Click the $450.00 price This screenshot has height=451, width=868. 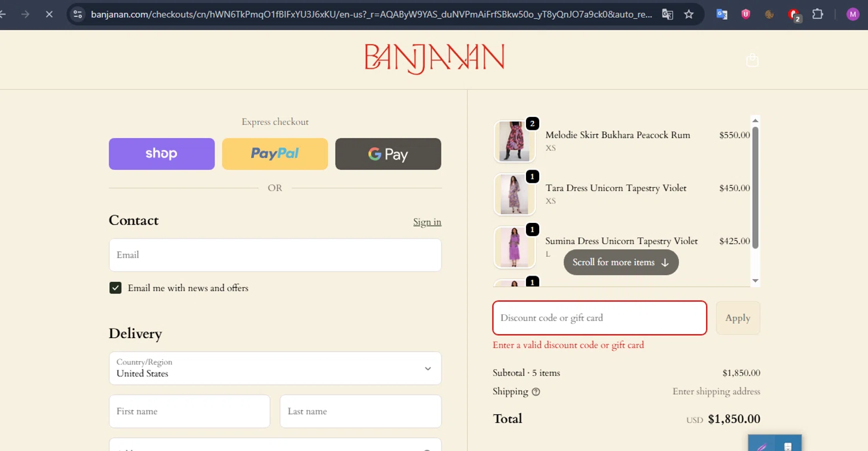click(x=734, y=188)
